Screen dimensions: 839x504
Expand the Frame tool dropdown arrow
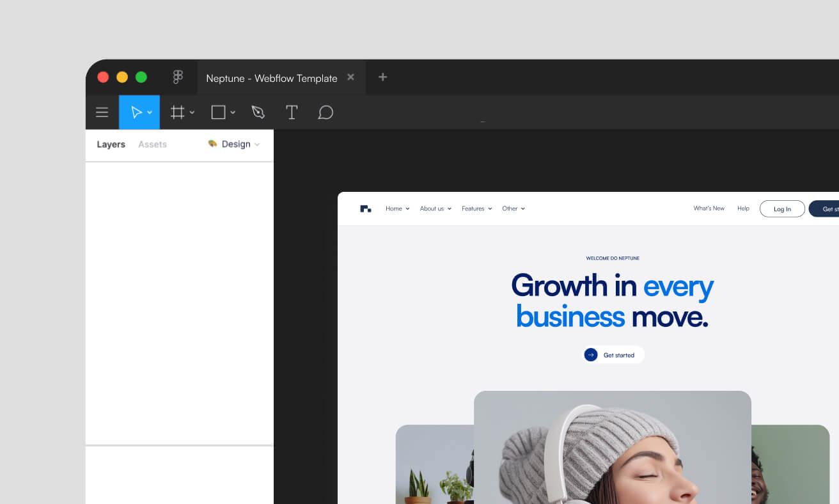192,113
